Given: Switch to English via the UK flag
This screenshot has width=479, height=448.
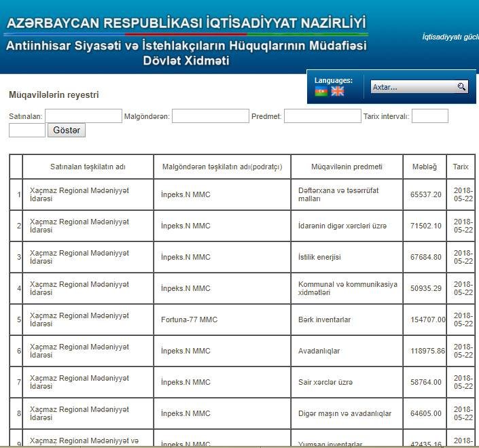Looking at the screenshot, I should click(338, 92).
